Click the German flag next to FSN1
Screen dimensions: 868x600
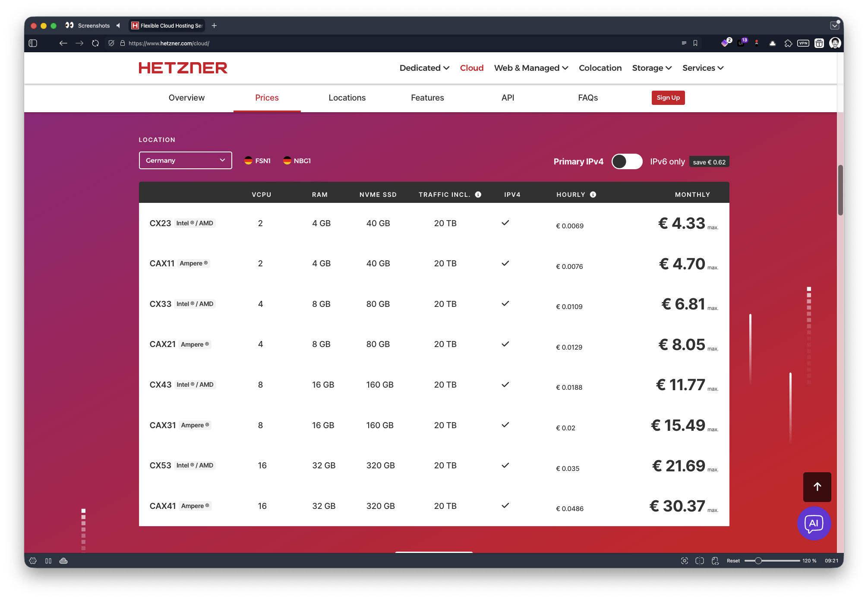click(x=248, y=160)
